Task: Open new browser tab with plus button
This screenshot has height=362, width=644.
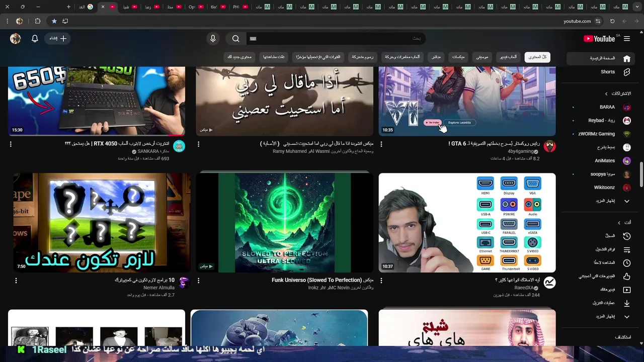Action: (x=68, y=7)
